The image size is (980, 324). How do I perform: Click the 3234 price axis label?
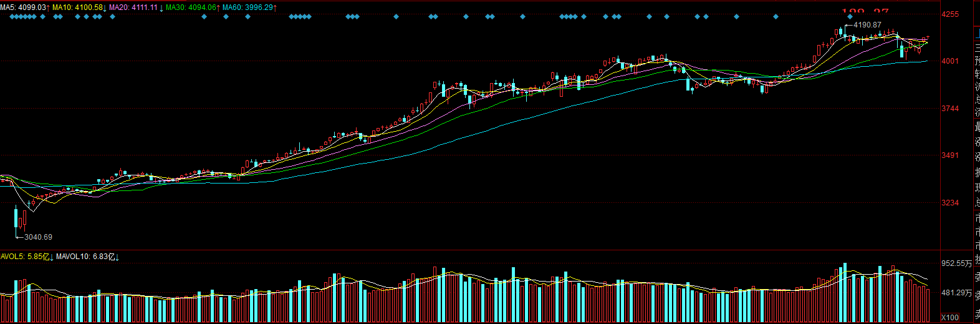950,203
